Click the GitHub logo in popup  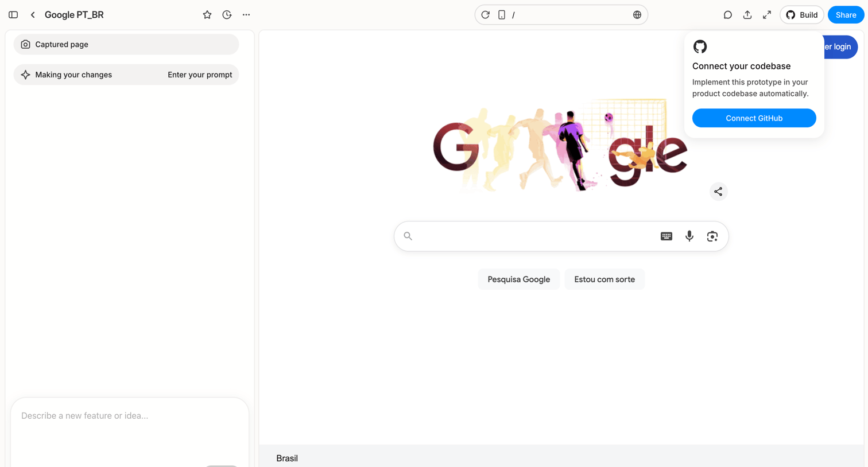tap(700, 46)
